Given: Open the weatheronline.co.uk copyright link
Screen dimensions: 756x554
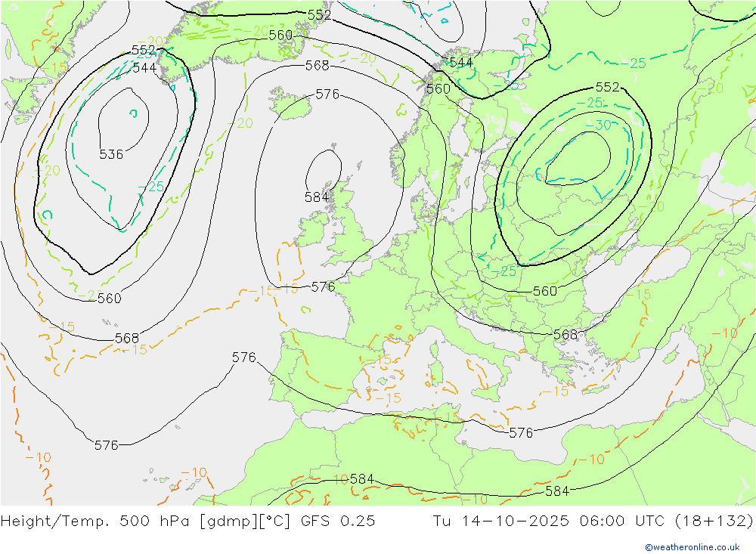Looking at the screenshot, I should click(x=692, y=547).
